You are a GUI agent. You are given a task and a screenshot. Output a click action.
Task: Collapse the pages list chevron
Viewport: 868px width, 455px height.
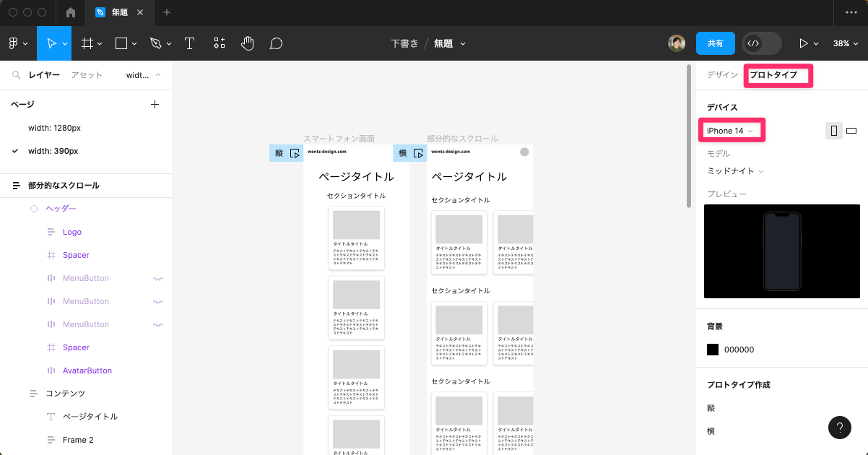pyautogui.click(x=158, y=75)
